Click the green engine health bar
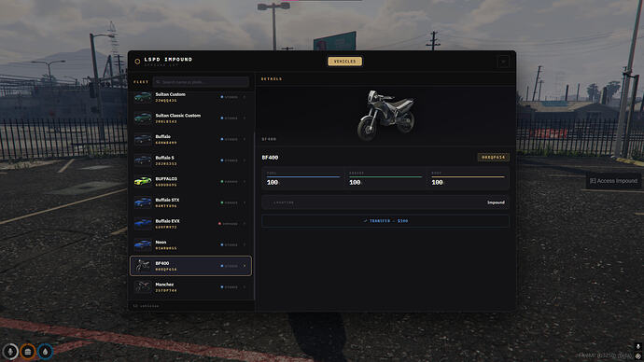644x362 pixels. (385, 177)
